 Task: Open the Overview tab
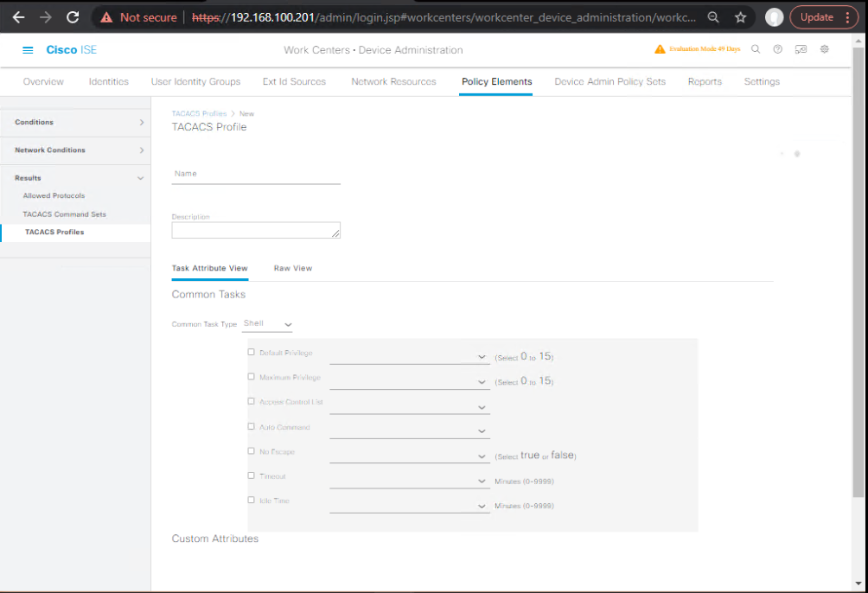click(43, 81)
